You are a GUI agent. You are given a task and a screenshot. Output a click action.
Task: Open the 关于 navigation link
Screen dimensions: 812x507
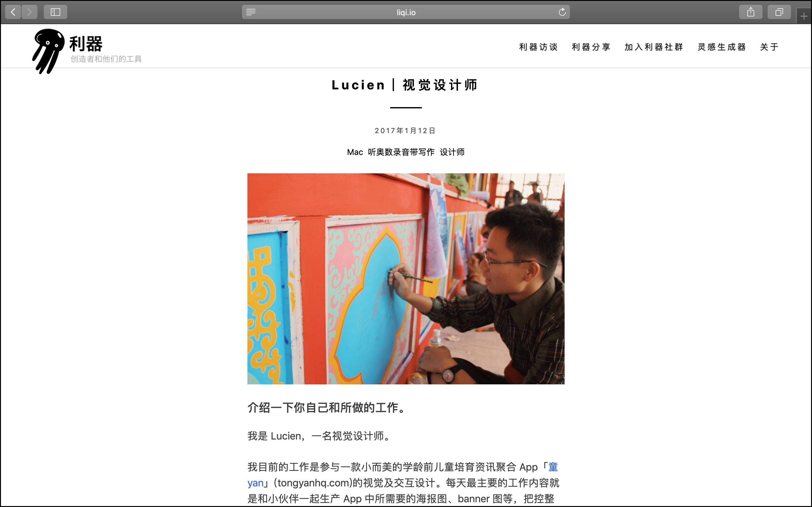click(x=769, y=47)
